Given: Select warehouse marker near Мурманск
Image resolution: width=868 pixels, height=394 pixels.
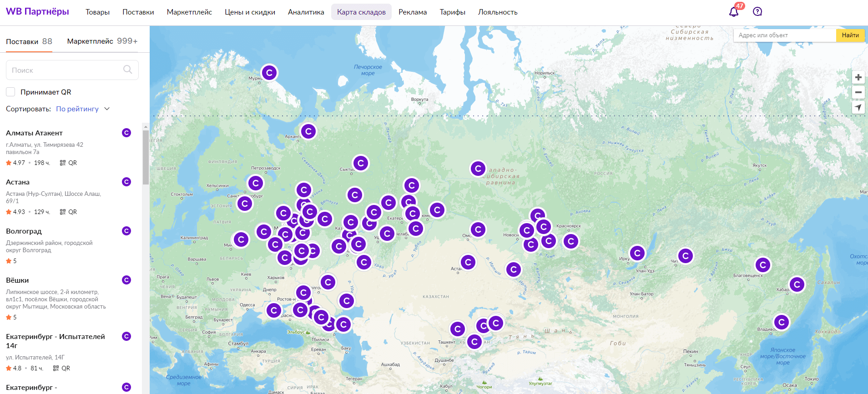Looking at the screenshot, I should click(269, 73).
